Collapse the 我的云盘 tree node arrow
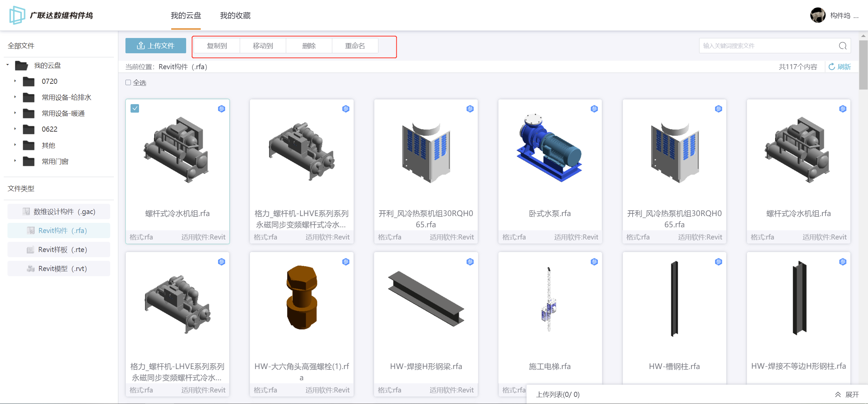Screen dimensions: 868x404 click(7, 64)
